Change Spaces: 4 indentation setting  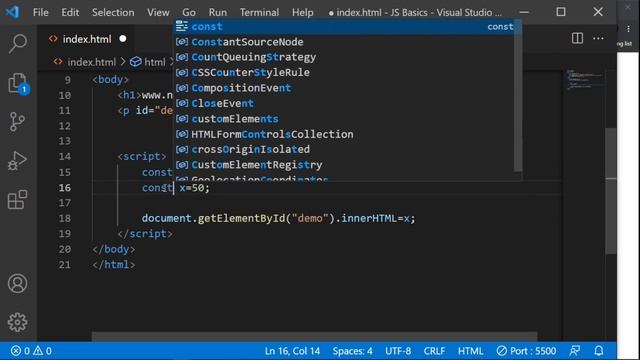(x=352, y=351)
